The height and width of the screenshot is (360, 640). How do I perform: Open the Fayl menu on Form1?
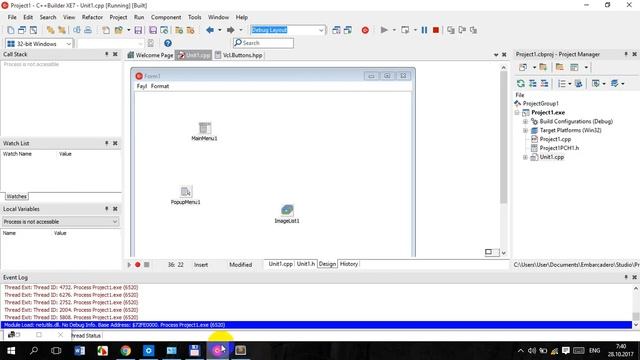coord(141,86)
